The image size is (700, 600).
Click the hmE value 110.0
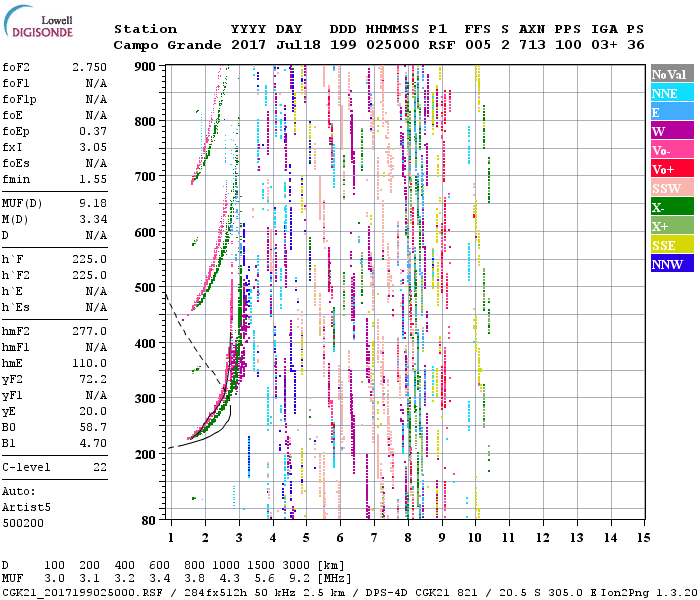89,363
